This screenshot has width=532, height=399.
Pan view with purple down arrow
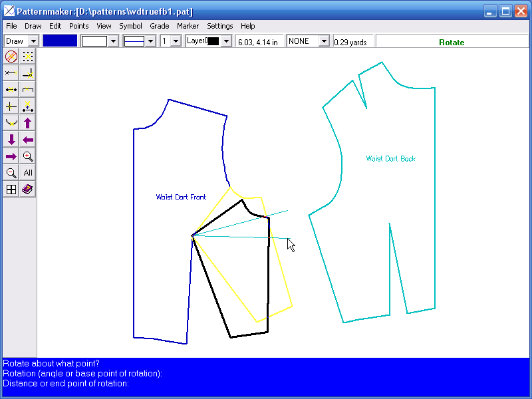[11, 140]
